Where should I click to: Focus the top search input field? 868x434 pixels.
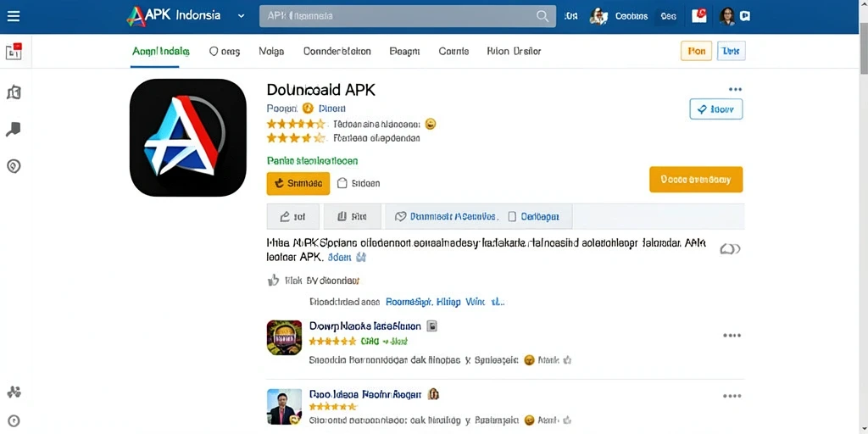(408, 16)
